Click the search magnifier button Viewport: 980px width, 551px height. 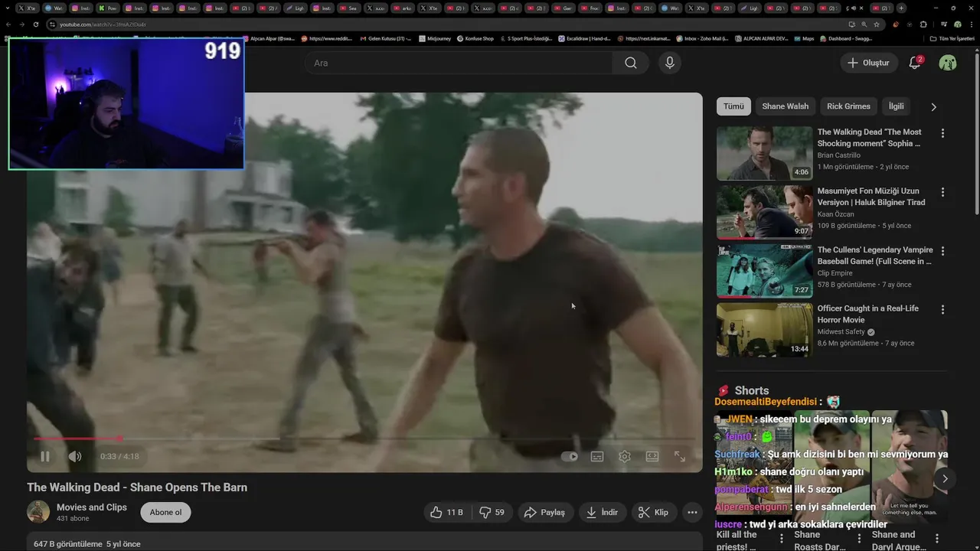tap(631, 63)
